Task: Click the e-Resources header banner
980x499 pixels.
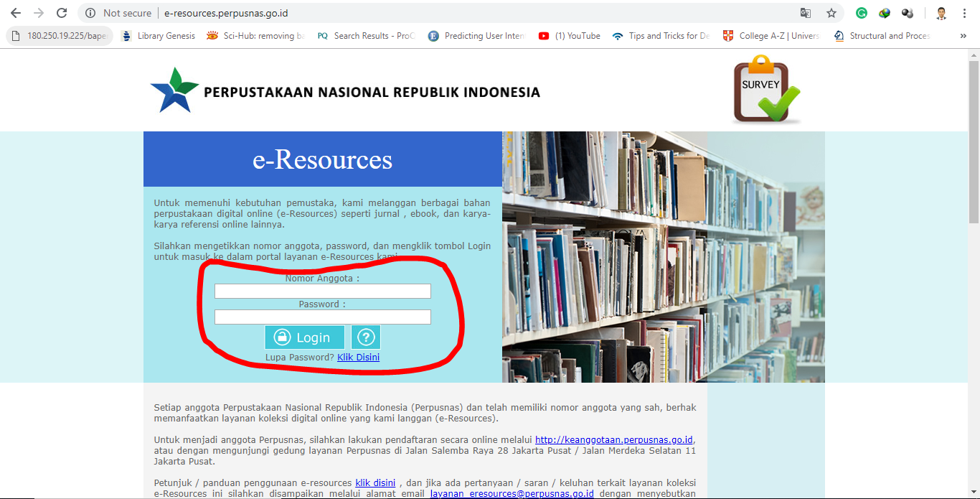Action: pyautogui.click(x=323, y=159)
